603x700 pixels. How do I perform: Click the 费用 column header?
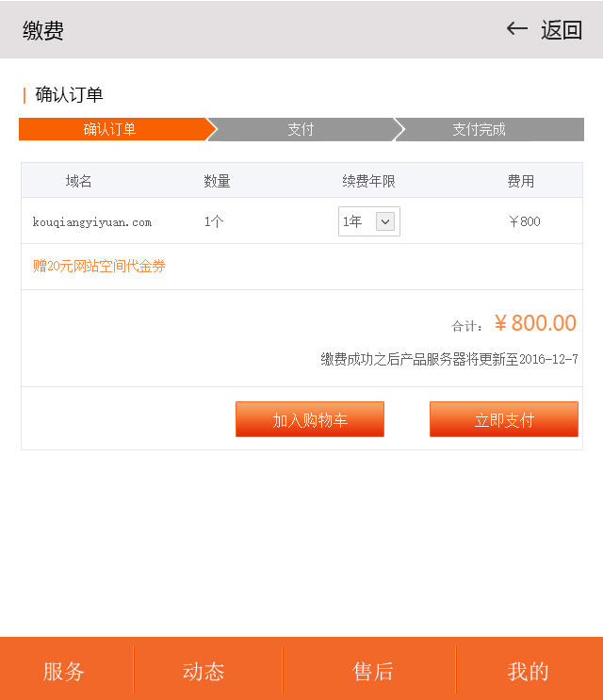521,181
